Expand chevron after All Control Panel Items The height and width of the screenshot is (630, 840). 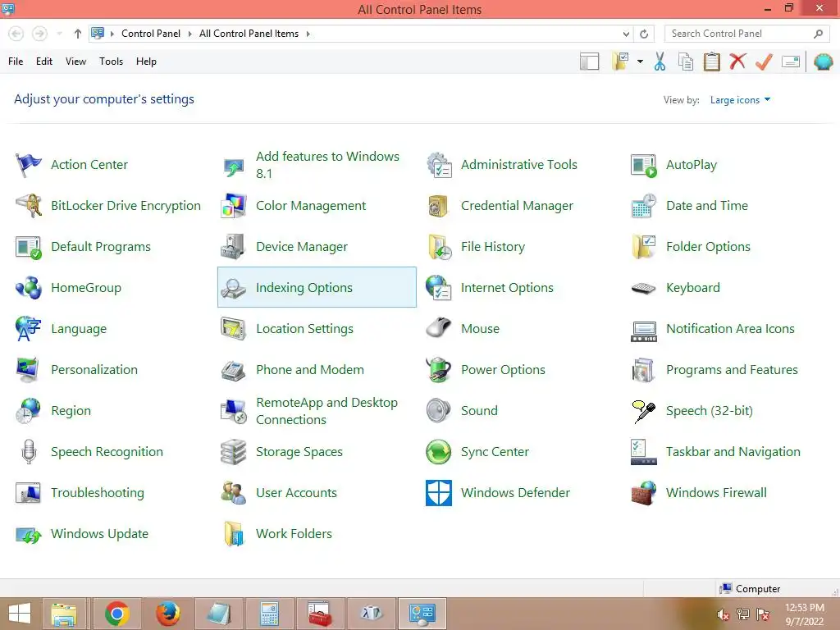pos(308,34)
